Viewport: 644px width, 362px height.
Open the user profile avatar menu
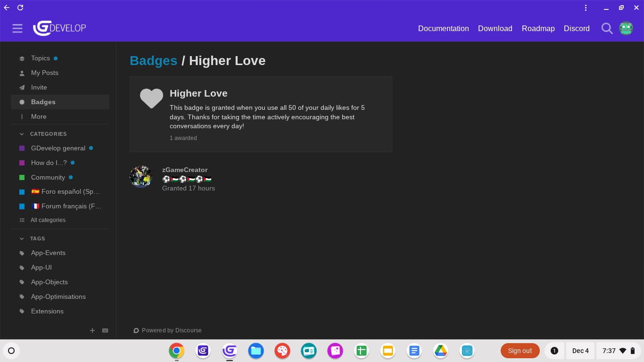[x=626, y=28]
